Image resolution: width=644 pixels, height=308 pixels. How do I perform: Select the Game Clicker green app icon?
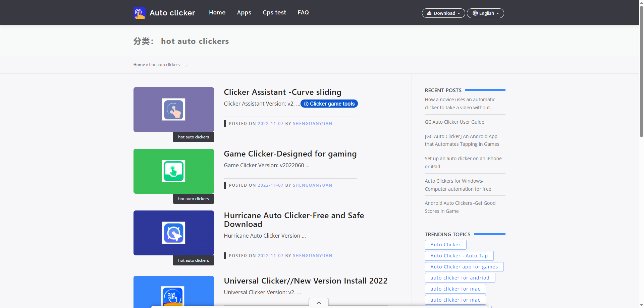173,171
